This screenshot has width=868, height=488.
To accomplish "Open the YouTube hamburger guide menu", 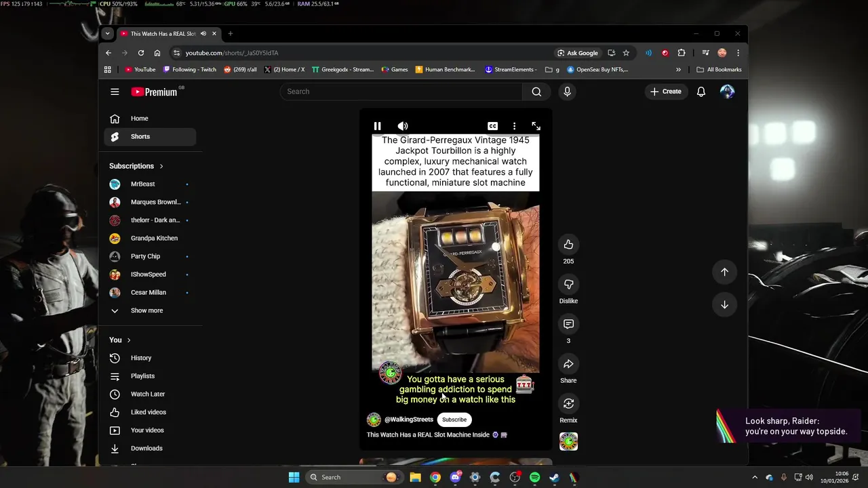I will tap(115, 91).
